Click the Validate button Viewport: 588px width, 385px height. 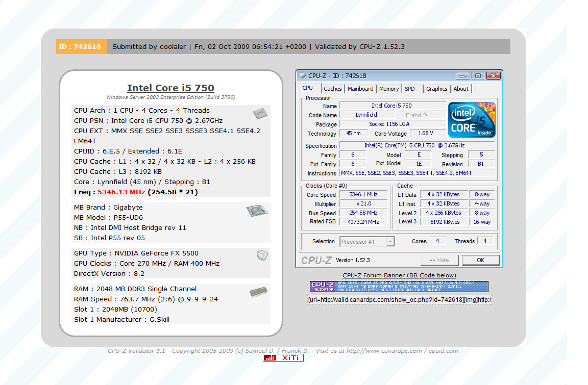click(x=439, y=260)
